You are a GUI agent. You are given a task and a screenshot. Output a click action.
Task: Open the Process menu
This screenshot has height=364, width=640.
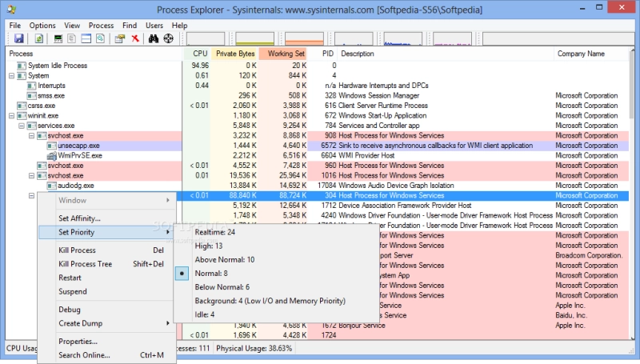click(102, 26)
